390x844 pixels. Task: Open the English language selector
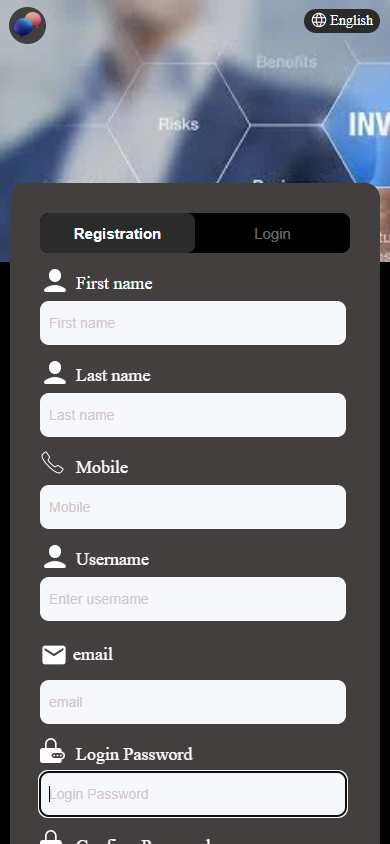click(x=342, y=20)
